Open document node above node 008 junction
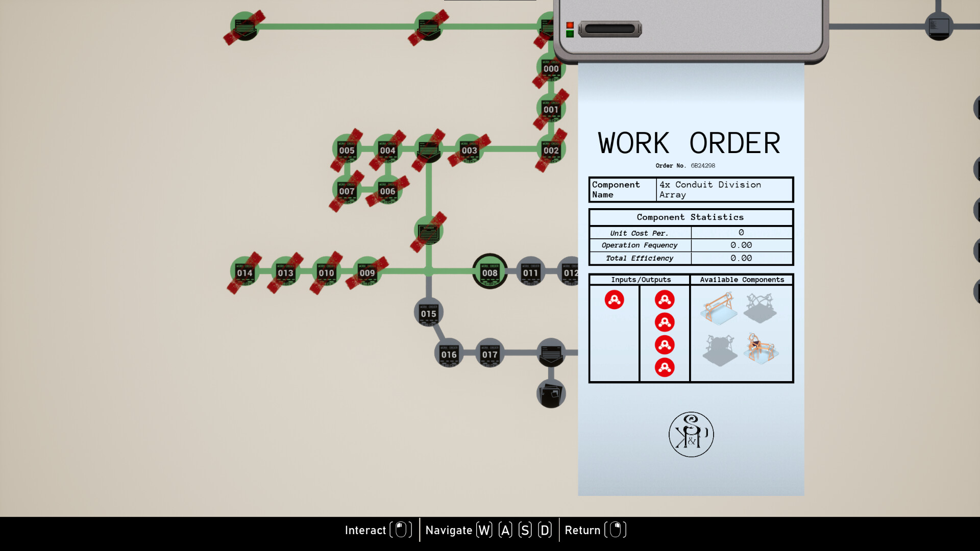980x551 pixels. tap(428, 231)
